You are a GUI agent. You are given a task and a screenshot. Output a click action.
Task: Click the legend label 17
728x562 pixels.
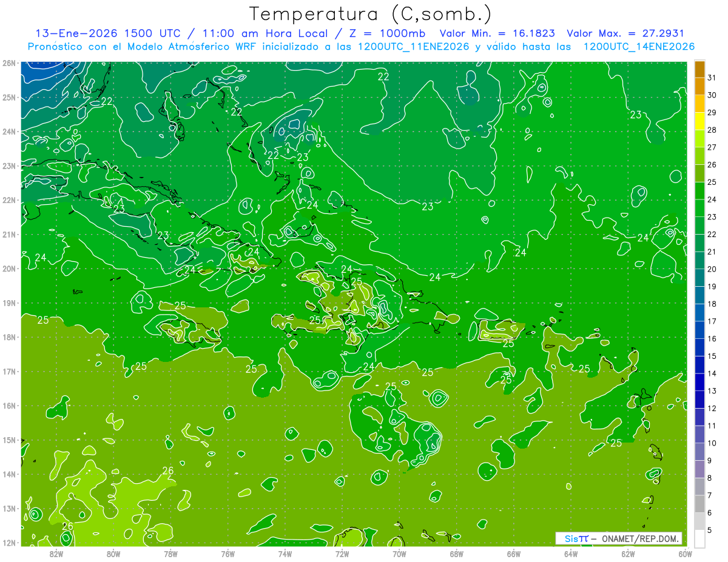pos(712,321)
